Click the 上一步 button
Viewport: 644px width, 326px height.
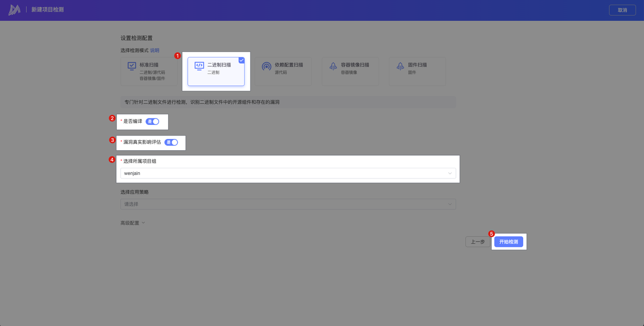(477, 242)
